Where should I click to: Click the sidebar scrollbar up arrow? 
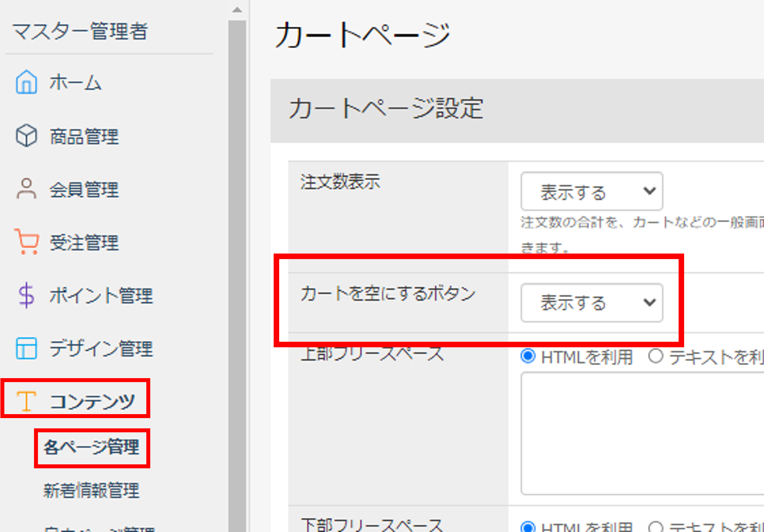click(237, 9)
